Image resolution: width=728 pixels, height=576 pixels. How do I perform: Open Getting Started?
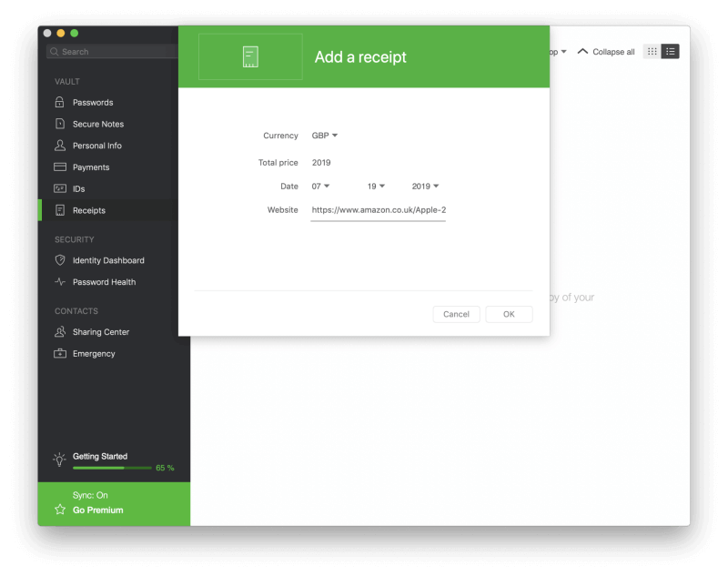100,456
